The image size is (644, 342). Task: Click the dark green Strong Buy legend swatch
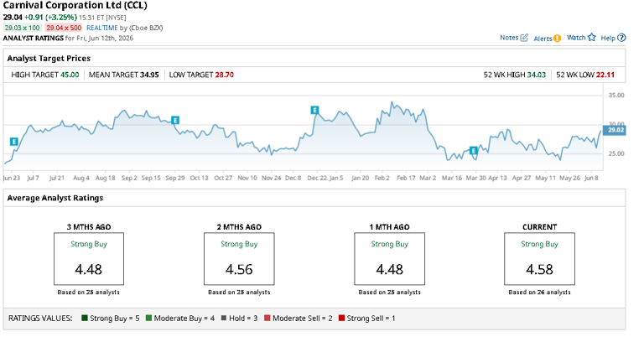tap(85, 318)
